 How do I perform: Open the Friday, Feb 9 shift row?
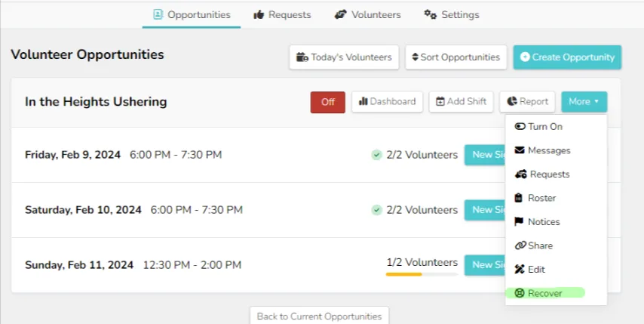[258, 155]
